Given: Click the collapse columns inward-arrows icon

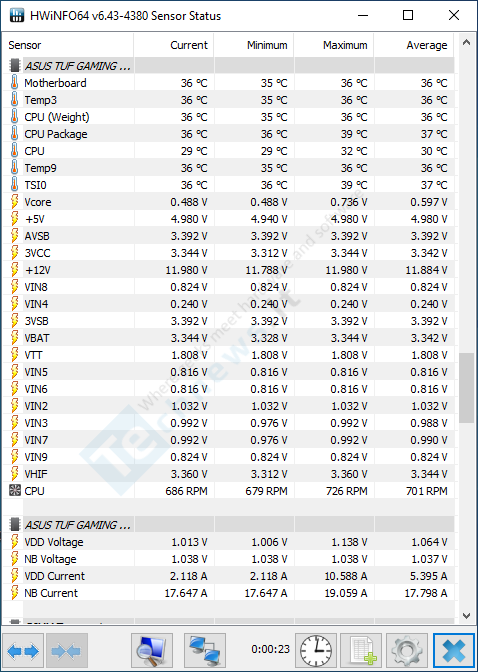Looking at the screenshot, I should click(66, 651).
